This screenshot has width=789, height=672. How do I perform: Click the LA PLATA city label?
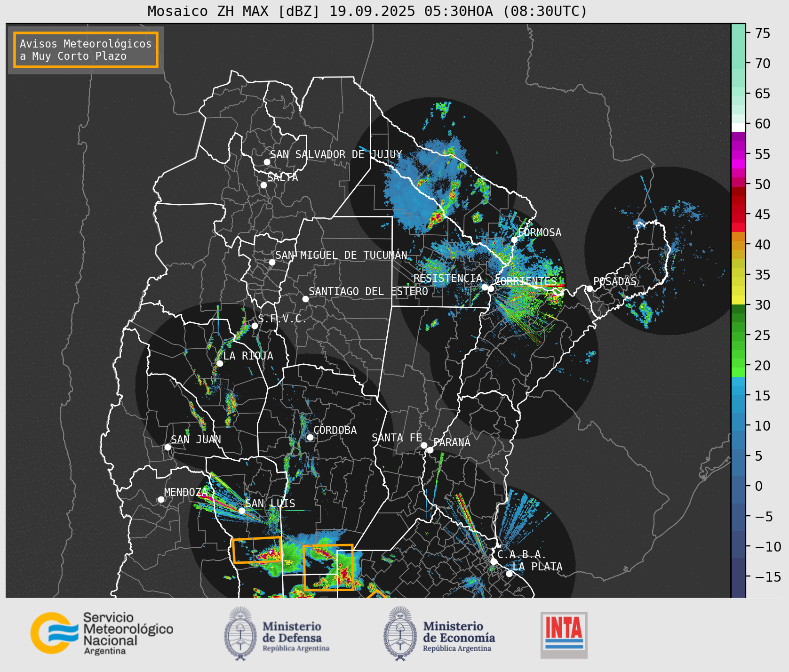pos(537,567)
